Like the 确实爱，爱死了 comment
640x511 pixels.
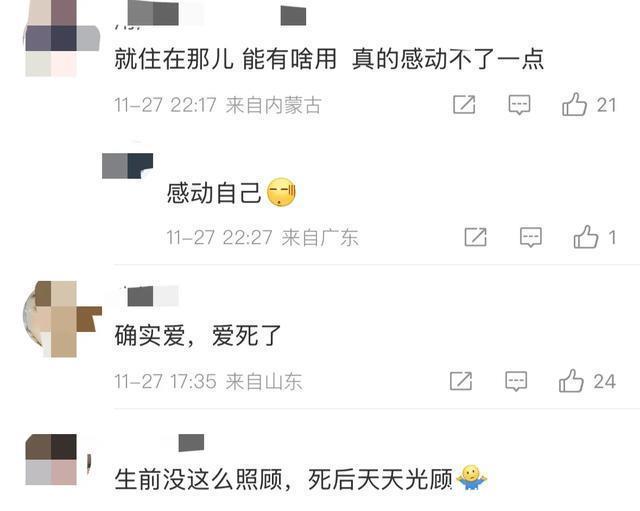coord(571,381)
